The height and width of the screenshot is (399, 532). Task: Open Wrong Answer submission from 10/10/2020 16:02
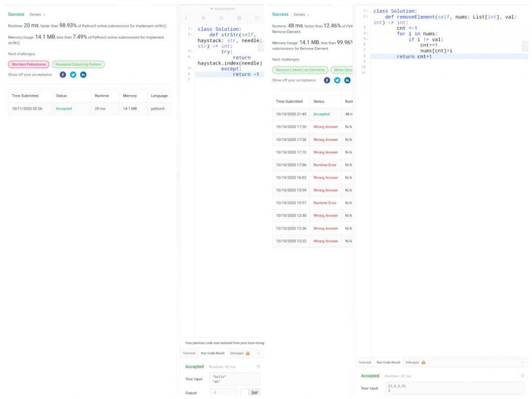click(x=325, y=178)
